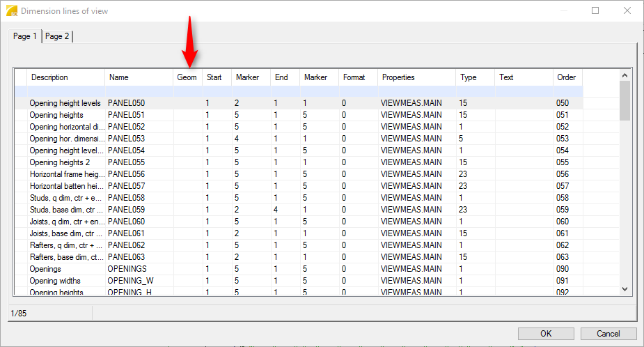
Task: Click the Geom column header
Action: tap(187, 77)
